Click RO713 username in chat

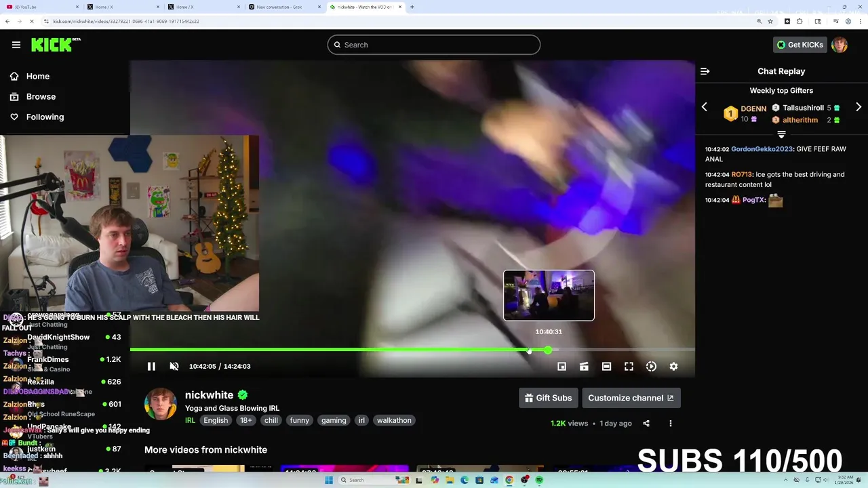pos(742,174)
